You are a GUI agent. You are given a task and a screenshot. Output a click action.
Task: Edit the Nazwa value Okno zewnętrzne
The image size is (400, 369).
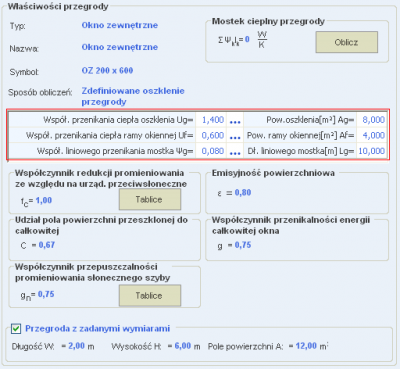click(x=120, y=47)
